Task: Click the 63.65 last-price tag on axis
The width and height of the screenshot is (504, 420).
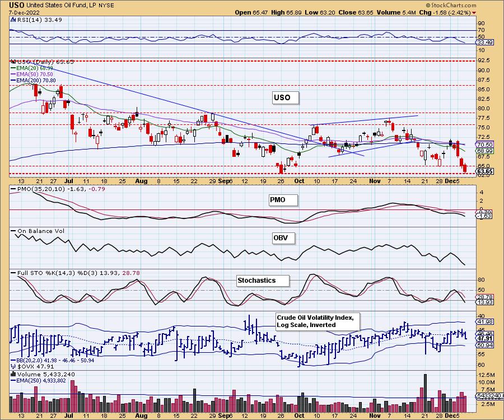Action: (x=485, y=171)
